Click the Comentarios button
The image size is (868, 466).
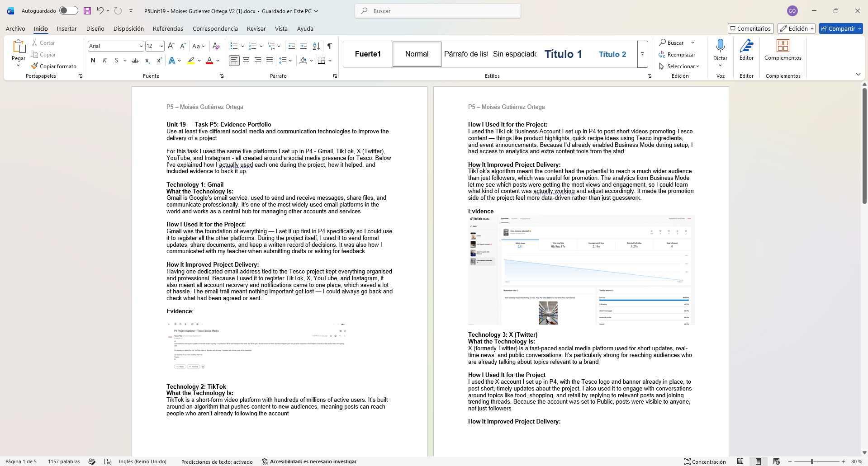click(750, 28)
